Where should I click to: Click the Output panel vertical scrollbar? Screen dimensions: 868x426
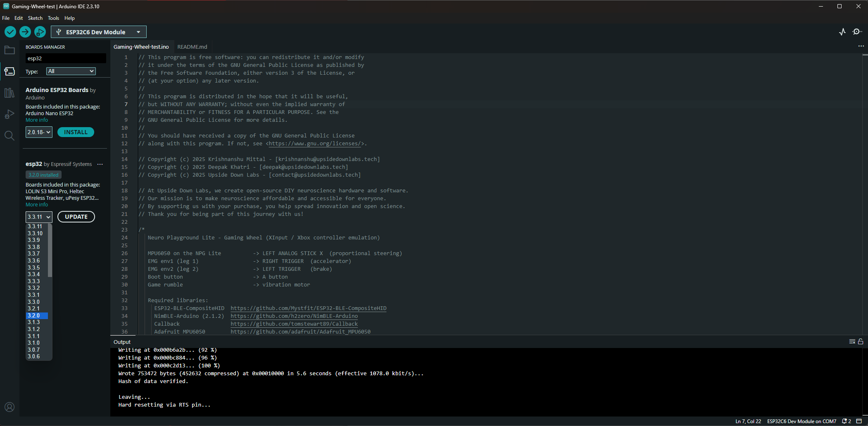click(865, 382)
